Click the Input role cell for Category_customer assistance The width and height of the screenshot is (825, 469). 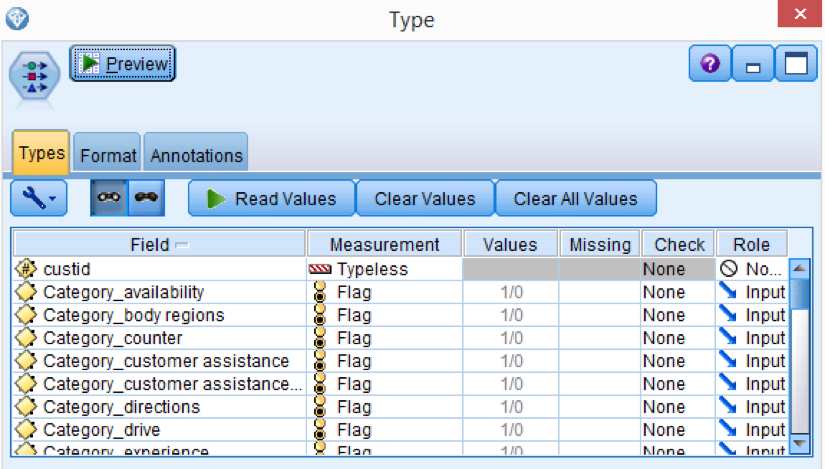click(752, 361)
